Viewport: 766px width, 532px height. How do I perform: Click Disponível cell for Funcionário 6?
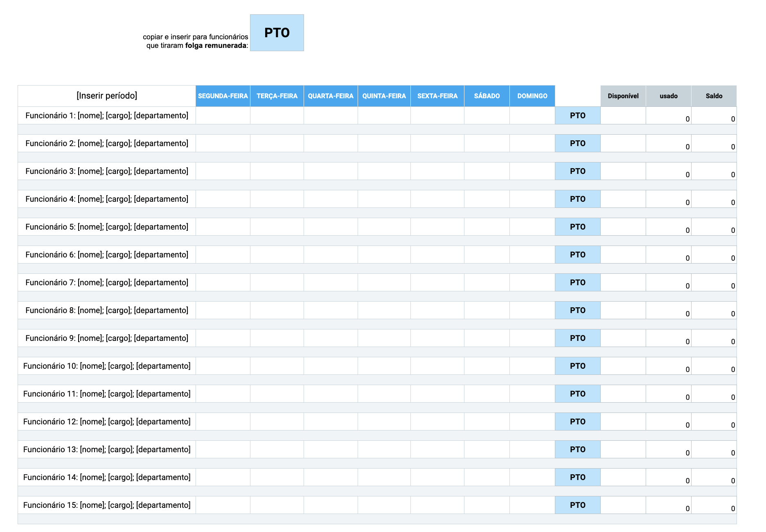623,255
